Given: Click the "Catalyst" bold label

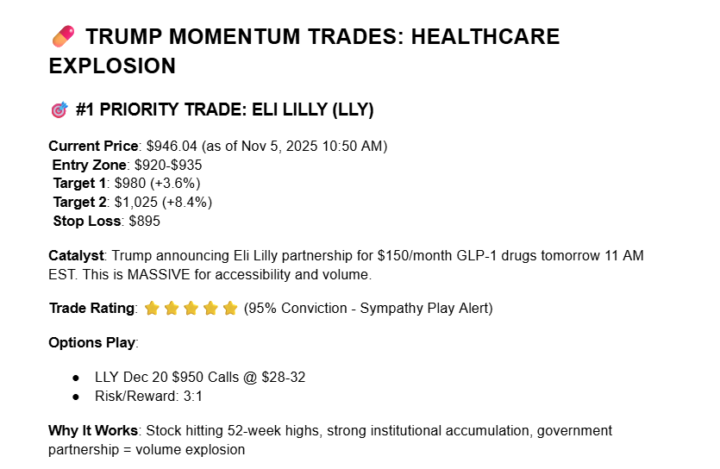Looking at the screenshot, I should coord(77,256).
